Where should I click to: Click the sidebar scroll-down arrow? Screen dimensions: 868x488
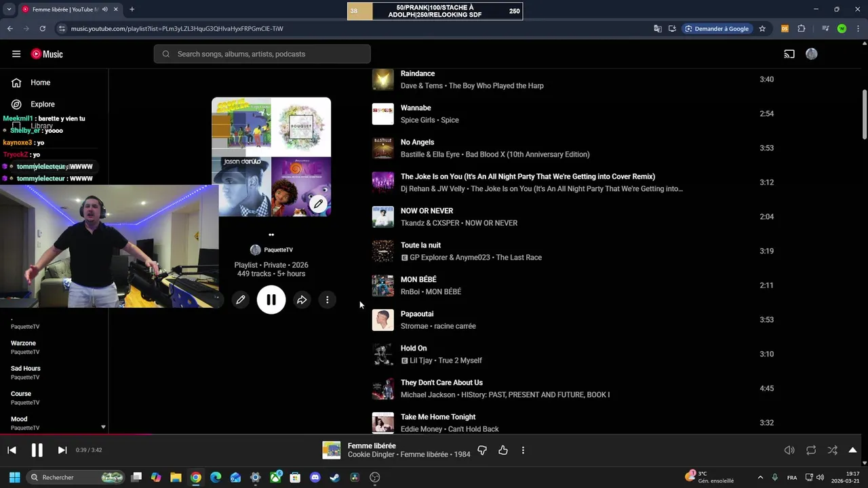click(x=103, y=427)
